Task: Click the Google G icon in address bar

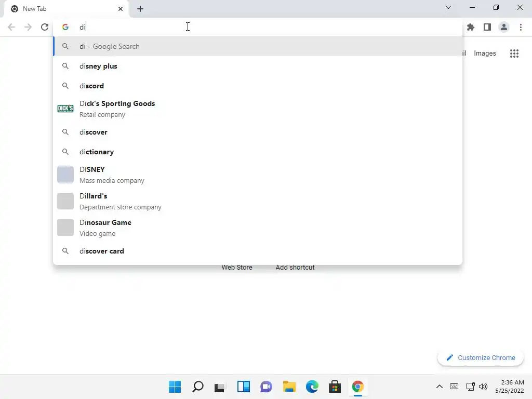Action: tap(65, 27)
